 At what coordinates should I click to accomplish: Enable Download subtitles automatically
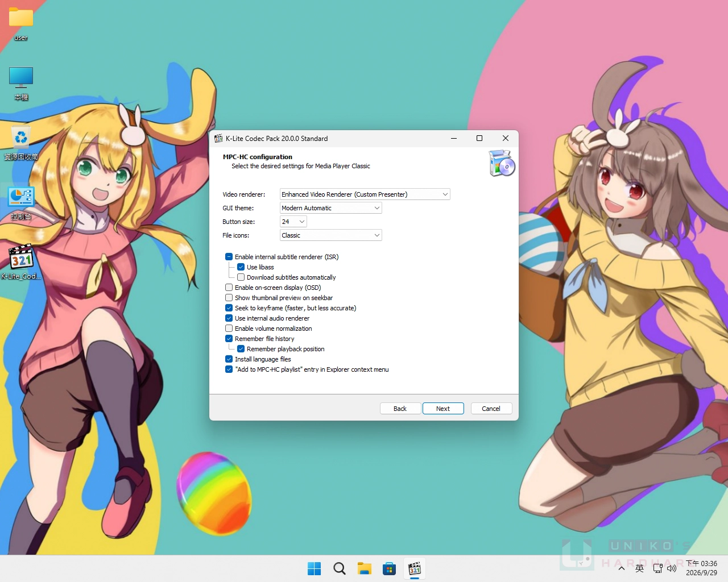[241, 277]
